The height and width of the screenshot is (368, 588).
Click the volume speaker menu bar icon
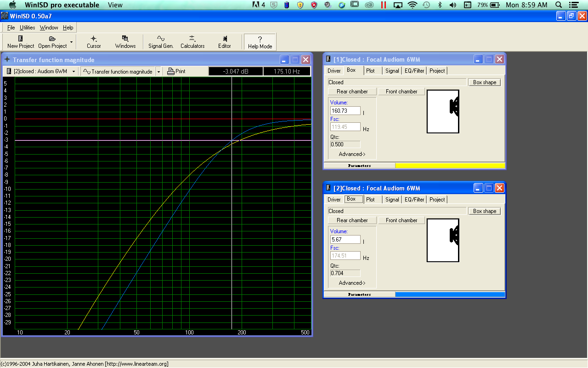click(452, 5)
